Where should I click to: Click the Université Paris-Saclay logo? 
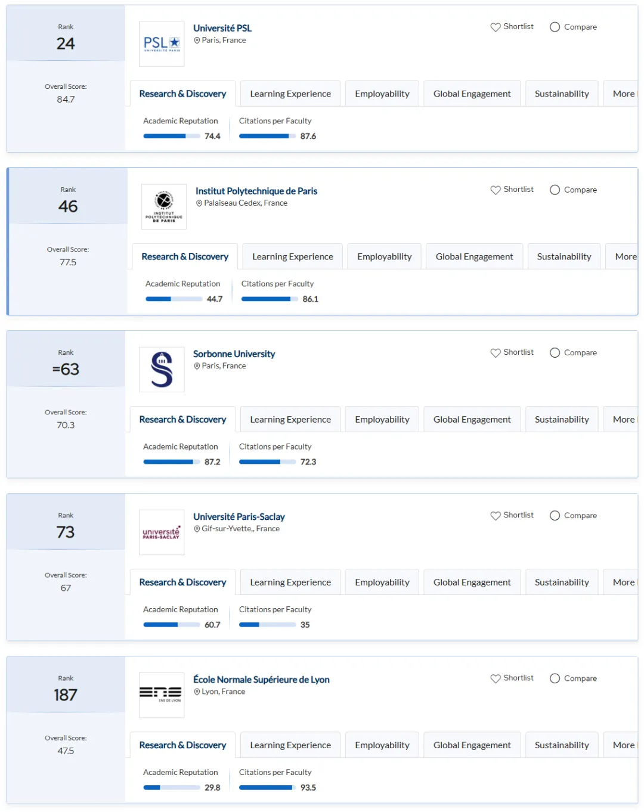tap(162, 532)
